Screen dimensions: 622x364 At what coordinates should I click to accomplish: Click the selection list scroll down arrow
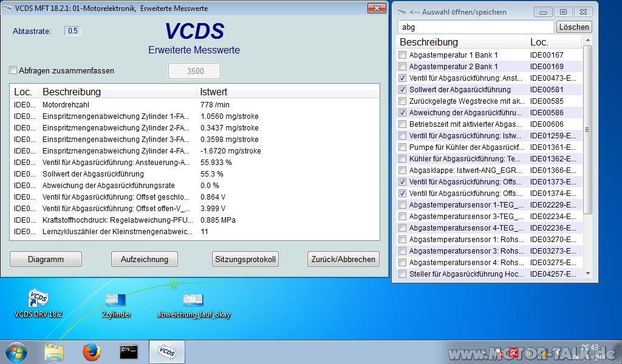tap(587, 274)
